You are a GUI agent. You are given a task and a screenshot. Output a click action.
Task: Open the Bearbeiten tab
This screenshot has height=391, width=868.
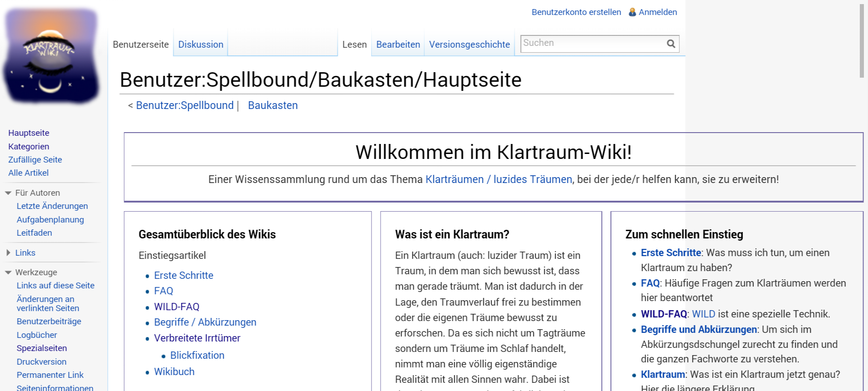pyautogui.click(x=398, y=45)
